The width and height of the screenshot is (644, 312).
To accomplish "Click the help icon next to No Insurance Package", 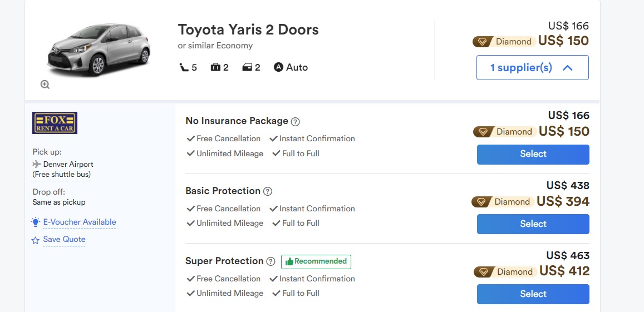I will 296,122.
